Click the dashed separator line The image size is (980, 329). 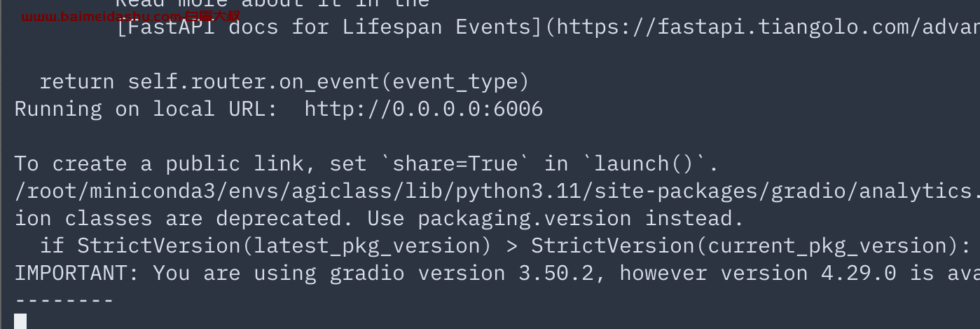[x=64, y=300]
